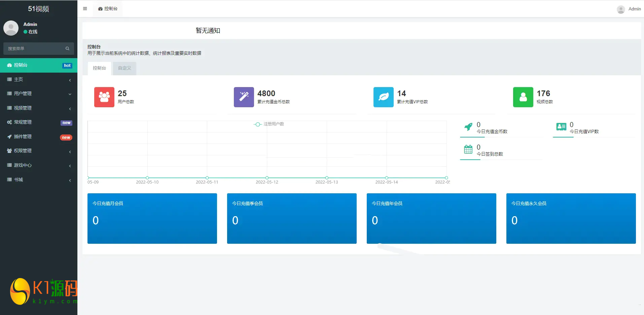Image resolution: width=644 pixels, height=315 pixels.
Task: Toggle the 注册用户数 chart legend series
Action: click(269, 124)
